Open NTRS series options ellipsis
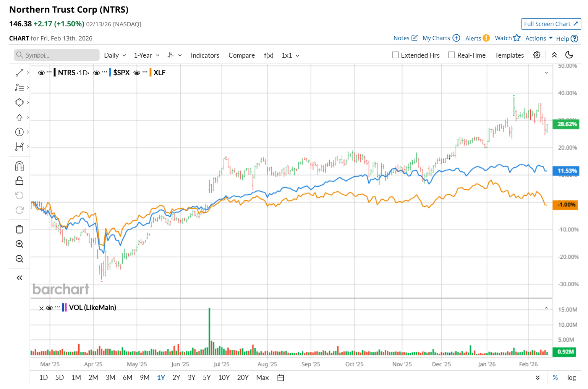588x389 pixels. pyautogui.click(x=49, y=72)
